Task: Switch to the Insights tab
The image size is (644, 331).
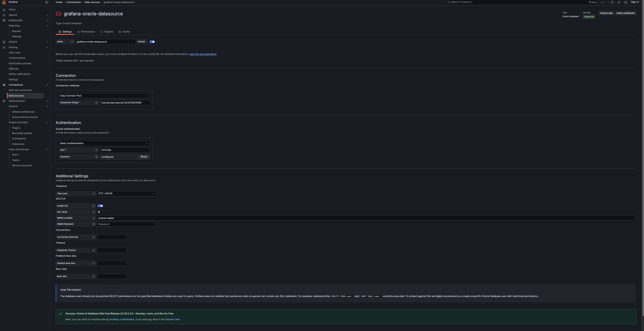Action: [x=107, y=32]
